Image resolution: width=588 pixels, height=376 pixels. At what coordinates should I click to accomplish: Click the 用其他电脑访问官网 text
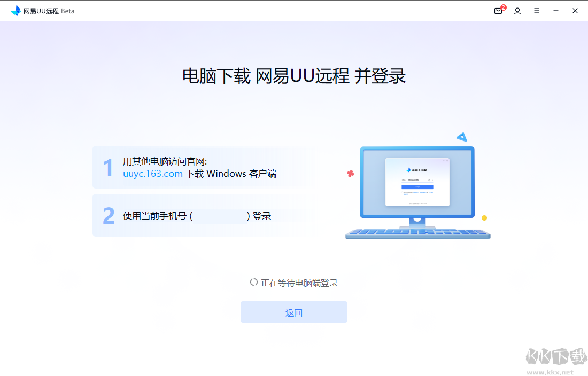click(x=165, y=161)
